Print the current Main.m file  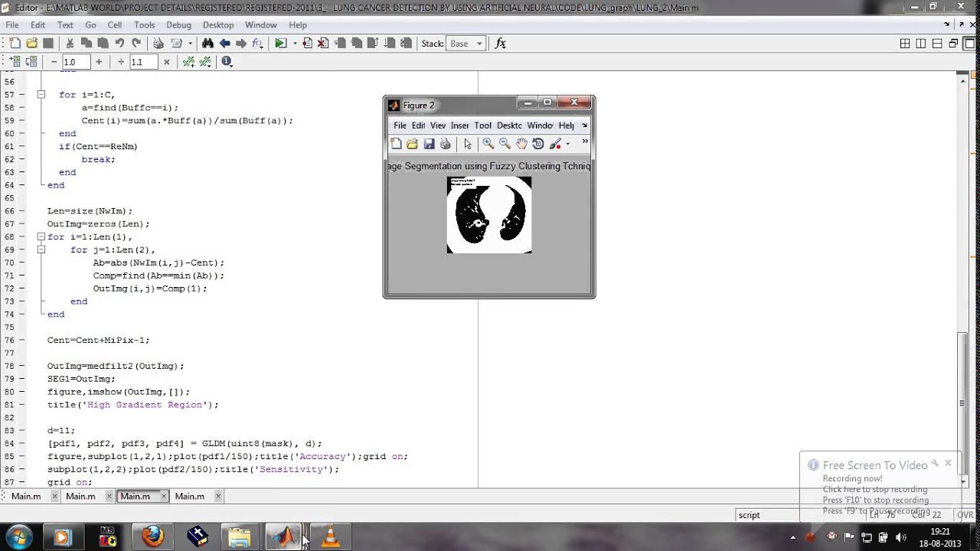point(158,44)
